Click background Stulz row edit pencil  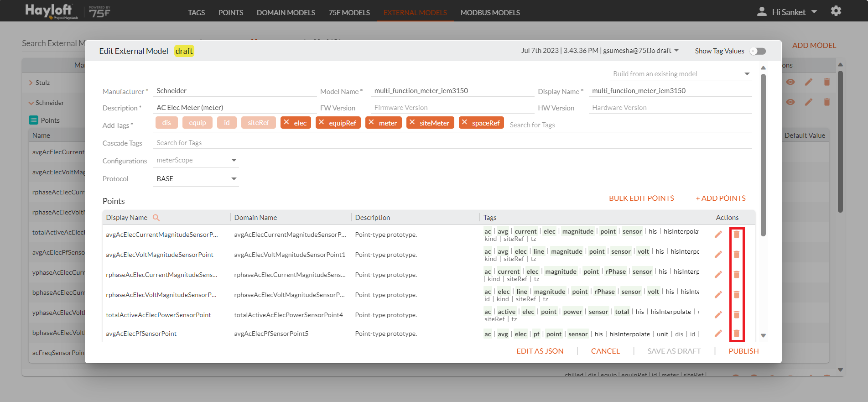pyautogui.click(x=808, y=82)
